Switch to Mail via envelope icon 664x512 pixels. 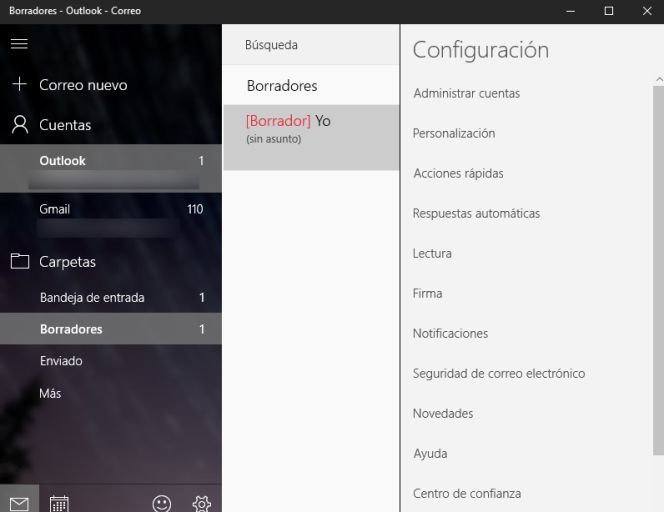click(x=19, y=503)
